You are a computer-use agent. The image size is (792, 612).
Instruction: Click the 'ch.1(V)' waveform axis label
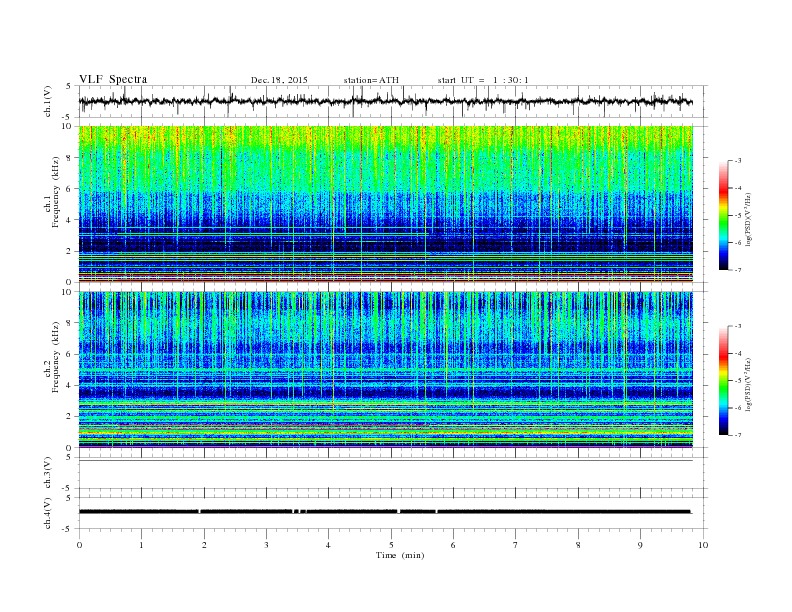click(48, 101)
